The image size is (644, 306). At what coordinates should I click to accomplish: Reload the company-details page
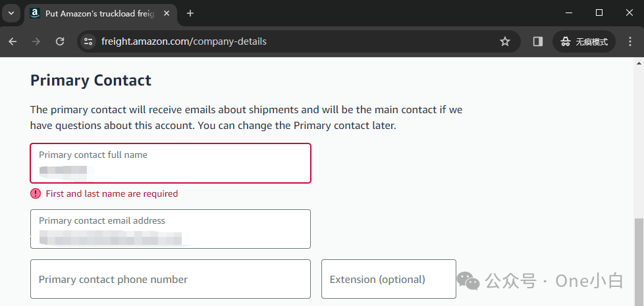tap(60, 41)
